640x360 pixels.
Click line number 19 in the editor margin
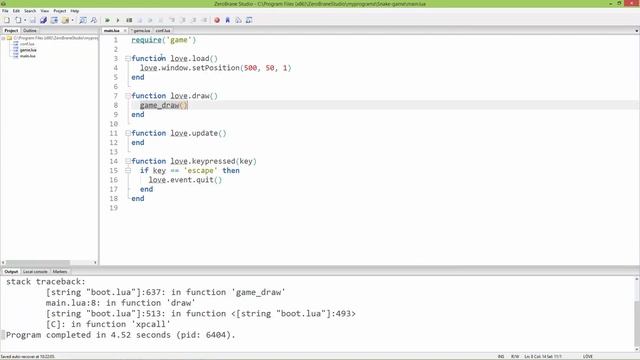(113, 208)
